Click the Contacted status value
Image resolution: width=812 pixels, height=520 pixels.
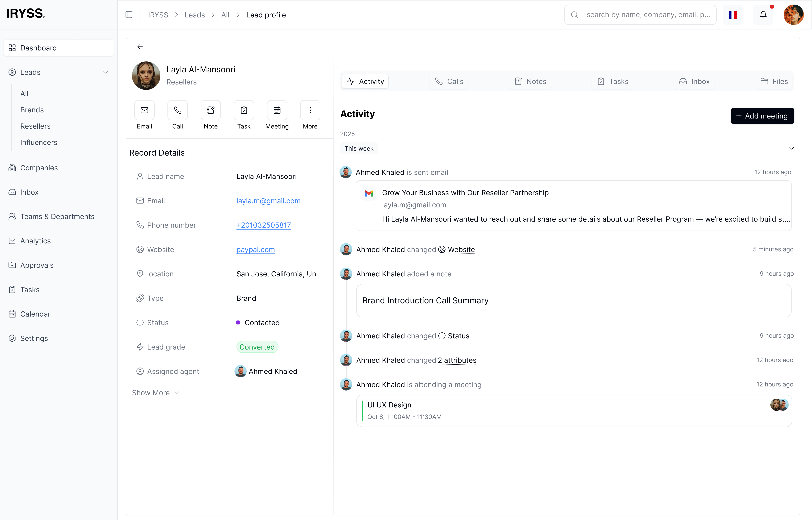258,323
